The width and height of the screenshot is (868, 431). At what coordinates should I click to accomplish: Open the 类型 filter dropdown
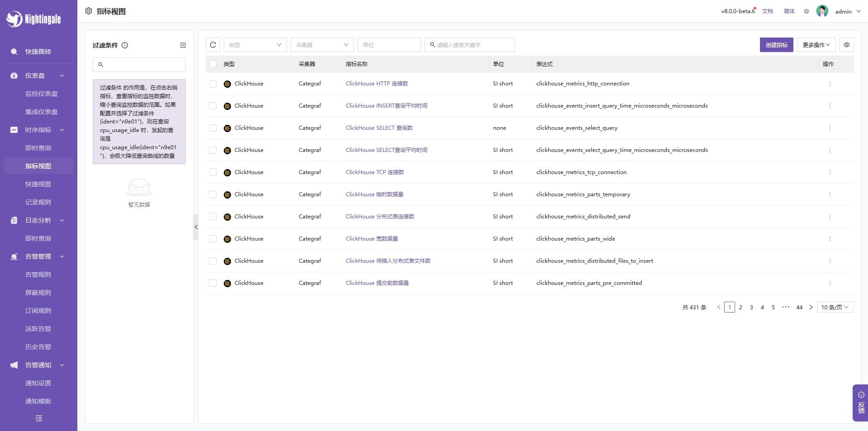point(255,45)
